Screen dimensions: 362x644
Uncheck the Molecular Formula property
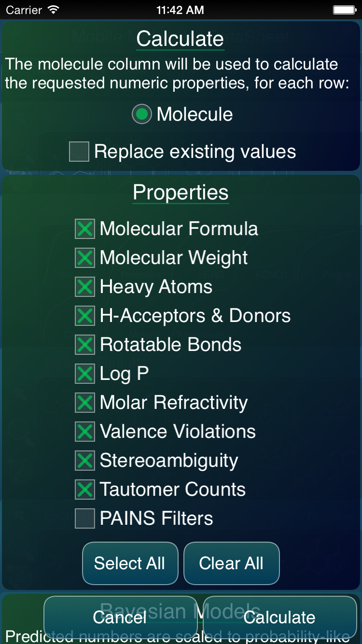[85, 229]
